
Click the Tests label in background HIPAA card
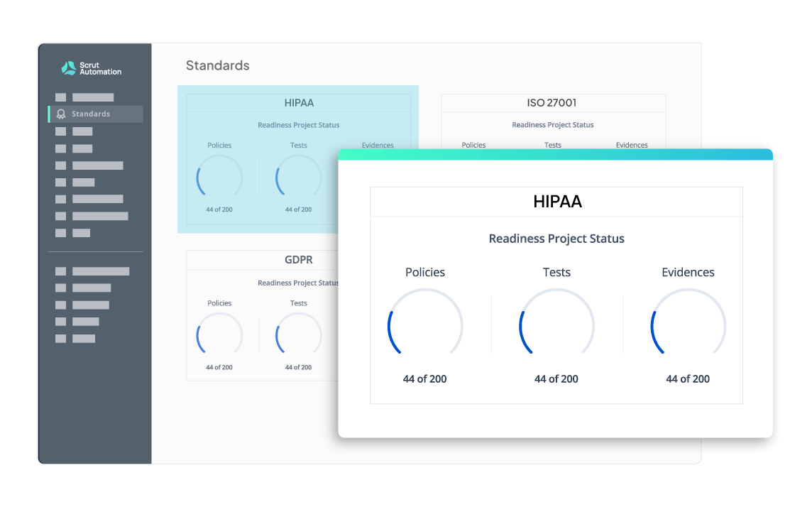299,145
